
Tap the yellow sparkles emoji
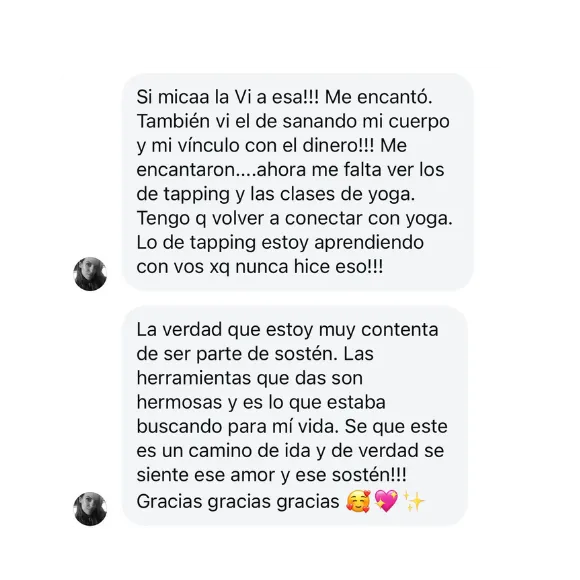[x=414, y=502]
